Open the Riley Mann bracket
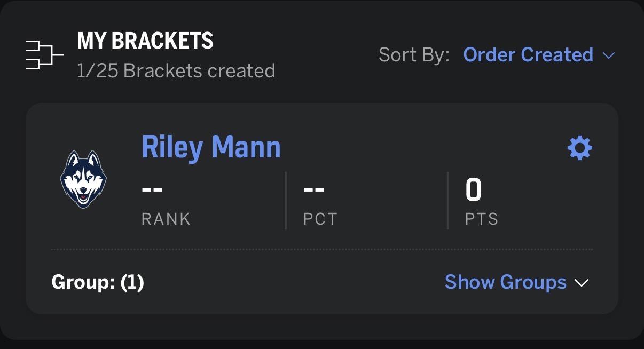The height and width of the screenshot is (349, 644). point(211,147)
